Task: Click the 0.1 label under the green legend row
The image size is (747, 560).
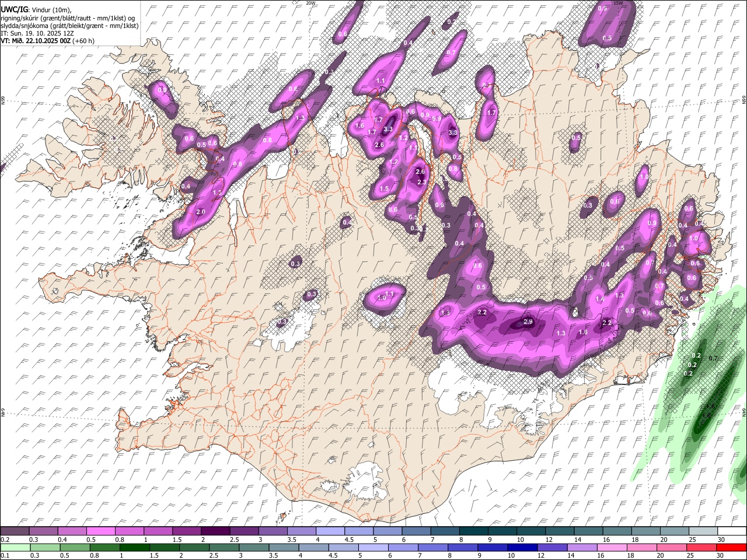Action: (x=4, y=555)
